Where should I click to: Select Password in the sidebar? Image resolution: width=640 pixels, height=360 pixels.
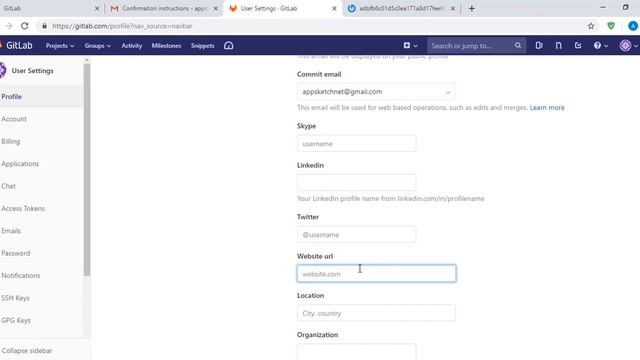(42, 253)
